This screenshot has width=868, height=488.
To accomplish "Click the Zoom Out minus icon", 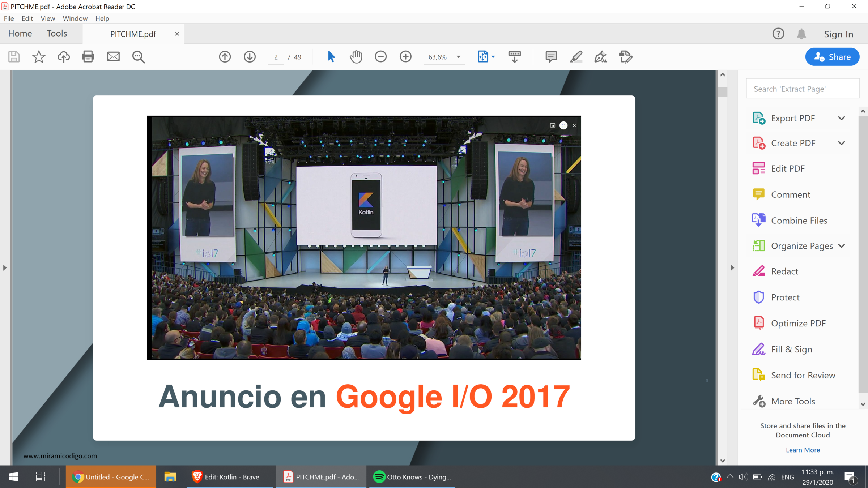I will 380,57.
